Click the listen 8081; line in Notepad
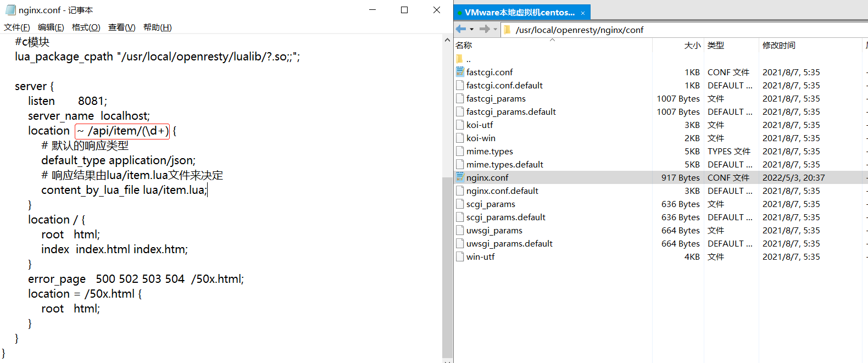 (x=68, y=101)
